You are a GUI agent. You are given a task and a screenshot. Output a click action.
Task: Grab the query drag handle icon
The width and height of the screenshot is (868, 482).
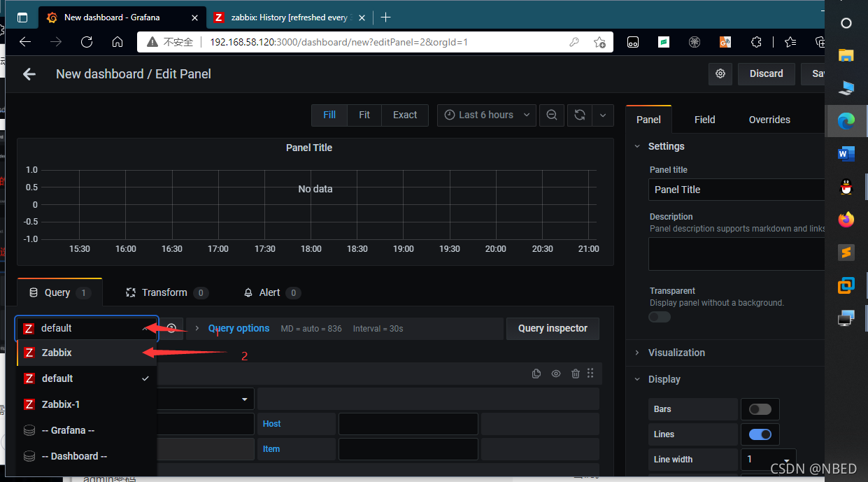click(x=591, y=374)
